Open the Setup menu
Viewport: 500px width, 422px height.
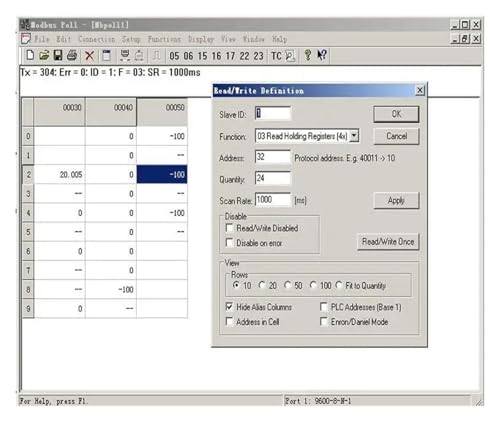click(x=131, y=39)
